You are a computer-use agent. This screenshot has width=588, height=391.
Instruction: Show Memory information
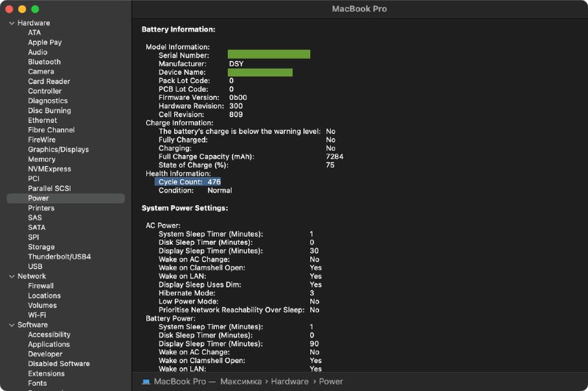pos(41,159)
